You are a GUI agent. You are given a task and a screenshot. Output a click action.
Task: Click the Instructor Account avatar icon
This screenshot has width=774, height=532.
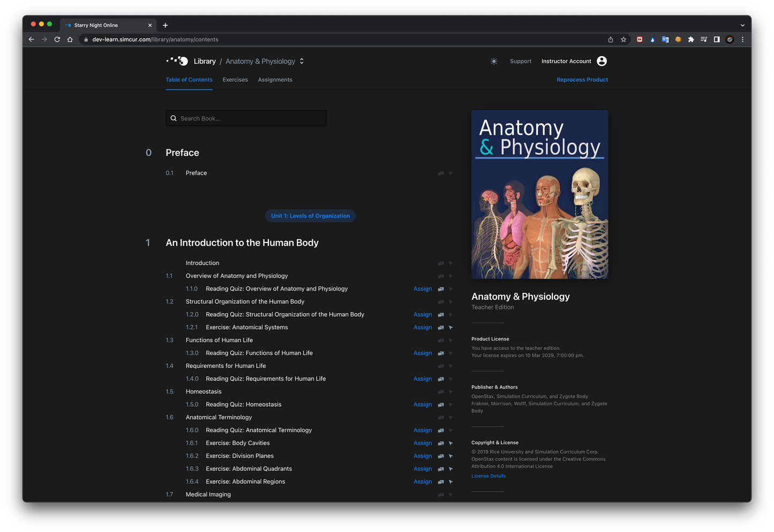pos(601,61)
